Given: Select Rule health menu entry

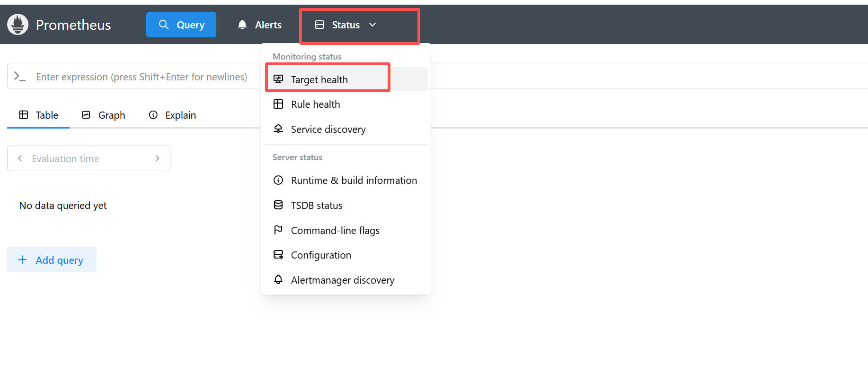Looking at the screenshot, I should click(346, 104).
